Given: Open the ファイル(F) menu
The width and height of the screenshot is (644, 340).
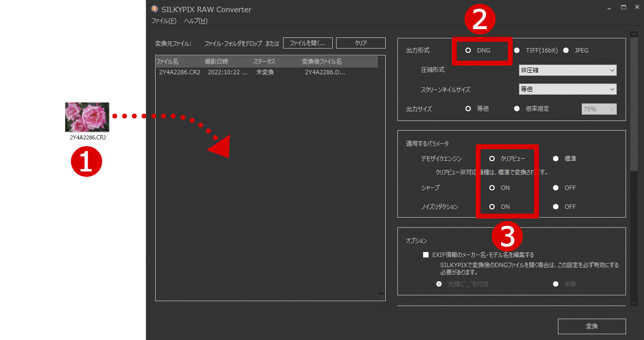Looking at the screenshot, I should click(x=163, y=21).
